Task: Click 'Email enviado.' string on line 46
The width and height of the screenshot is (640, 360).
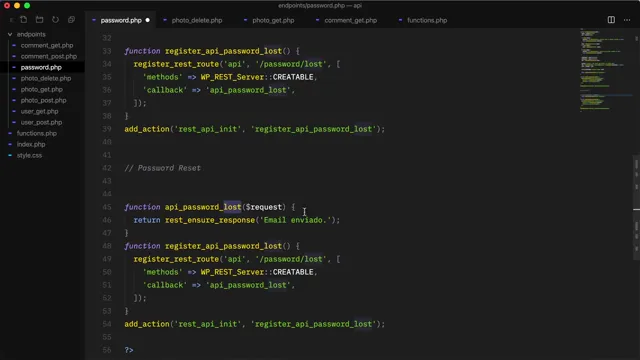Action: pos(296,220)
